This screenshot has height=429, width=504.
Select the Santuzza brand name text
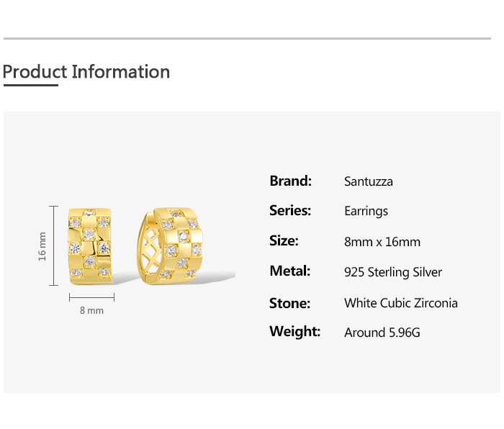point(369,181)
